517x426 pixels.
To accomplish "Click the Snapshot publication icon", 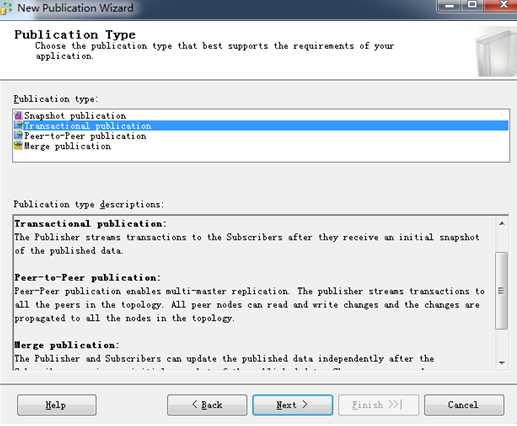I will (18, 116).
